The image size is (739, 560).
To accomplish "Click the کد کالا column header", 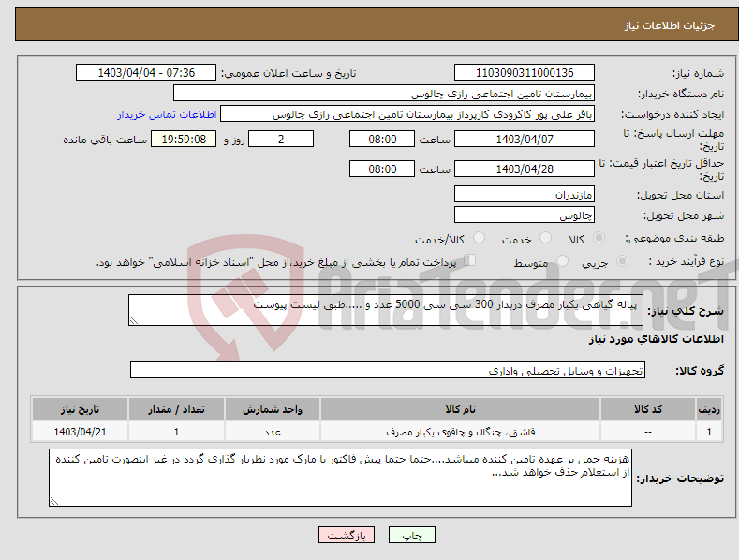I will click(x=647, y=409).
